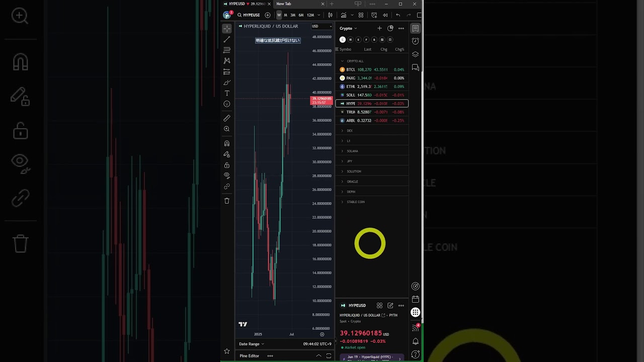Select the trend line drawing tool

coord(227,39)
